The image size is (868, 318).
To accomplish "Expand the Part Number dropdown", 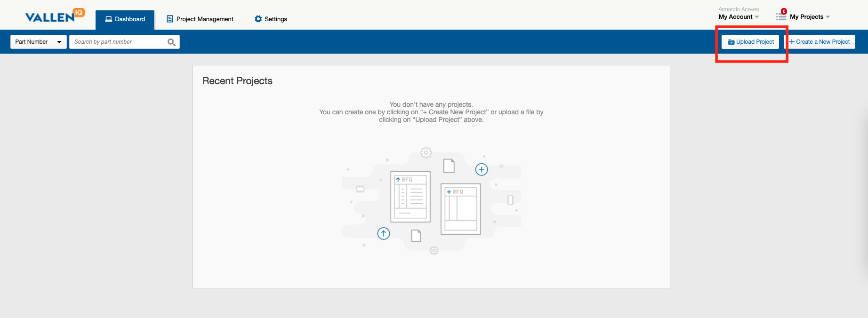I will tap(39, 42).
